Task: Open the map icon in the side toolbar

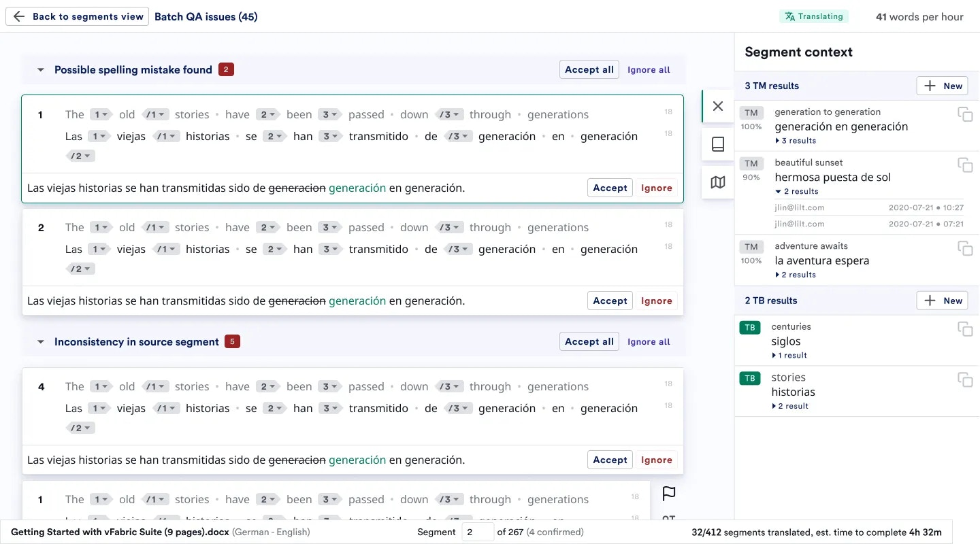Action: pos(718,182)
